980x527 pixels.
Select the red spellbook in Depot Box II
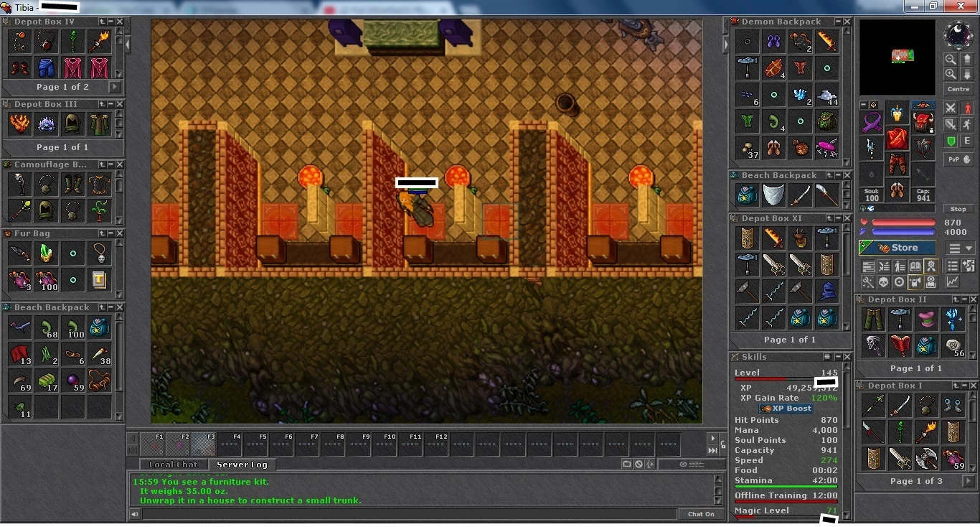(900, 346)
